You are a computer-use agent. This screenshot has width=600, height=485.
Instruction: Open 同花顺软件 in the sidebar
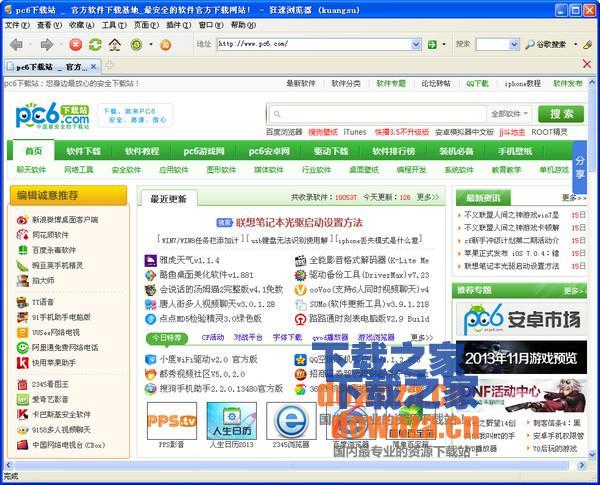coord(43,235)
